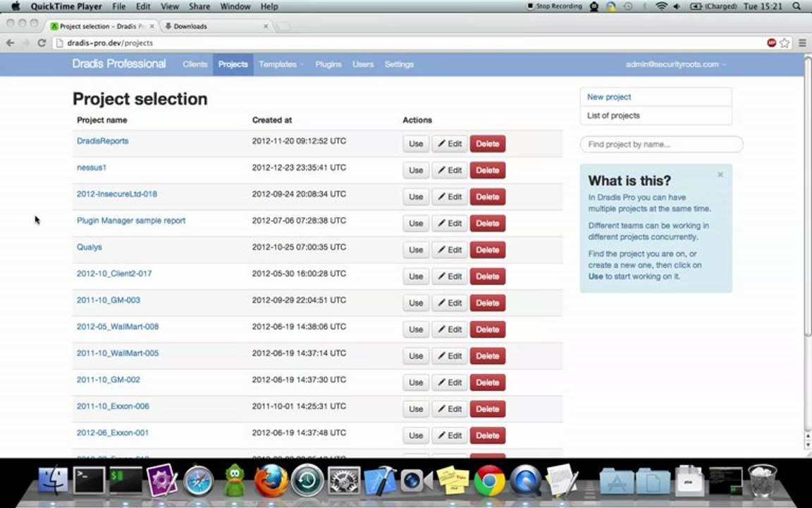Click the page vertical scrollbar
This screenshot has width=812, height=508.
pos(807,197)
